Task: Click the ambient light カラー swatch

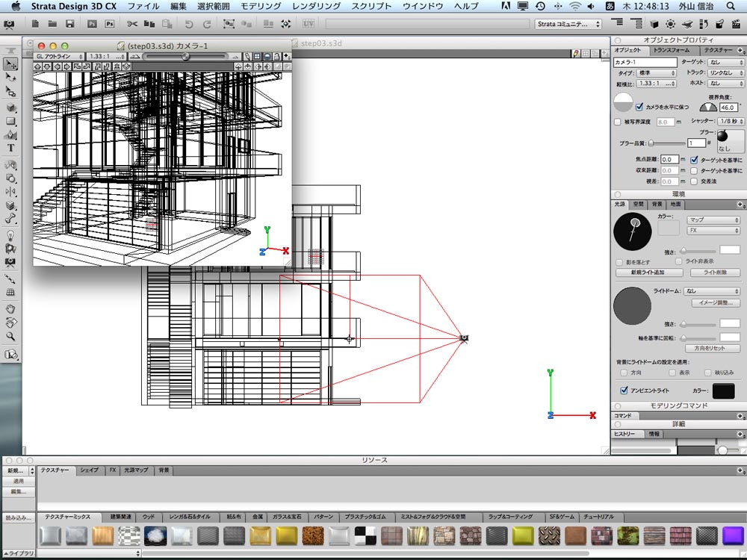Action: 723,391
